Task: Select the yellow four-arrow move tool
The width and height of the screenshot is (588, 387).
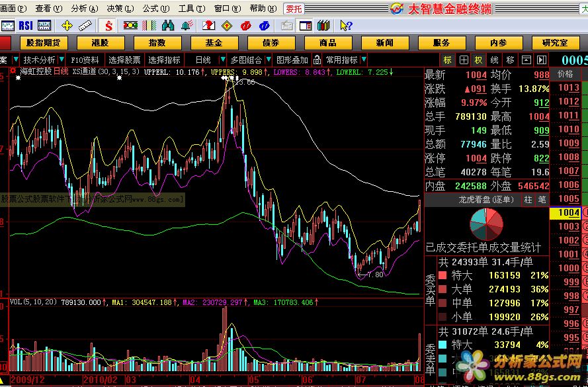Action: point(67,26)
